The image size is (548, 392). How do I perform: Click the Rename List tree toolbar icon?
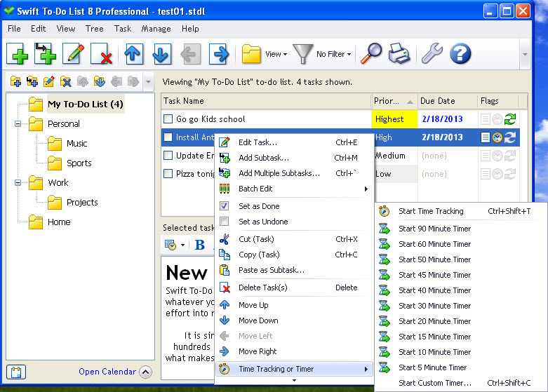click(x=49, y=81)
